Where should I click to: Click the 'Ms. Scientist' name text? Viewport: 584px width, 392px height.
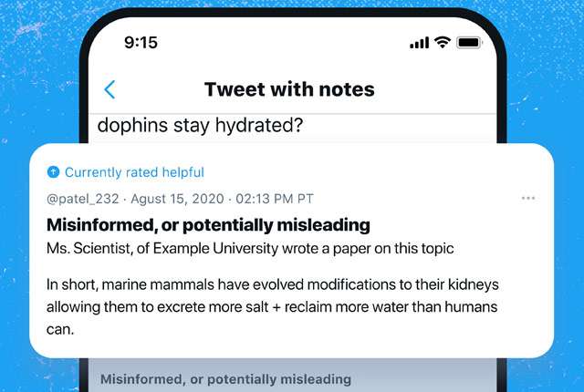tap(89, 247)
